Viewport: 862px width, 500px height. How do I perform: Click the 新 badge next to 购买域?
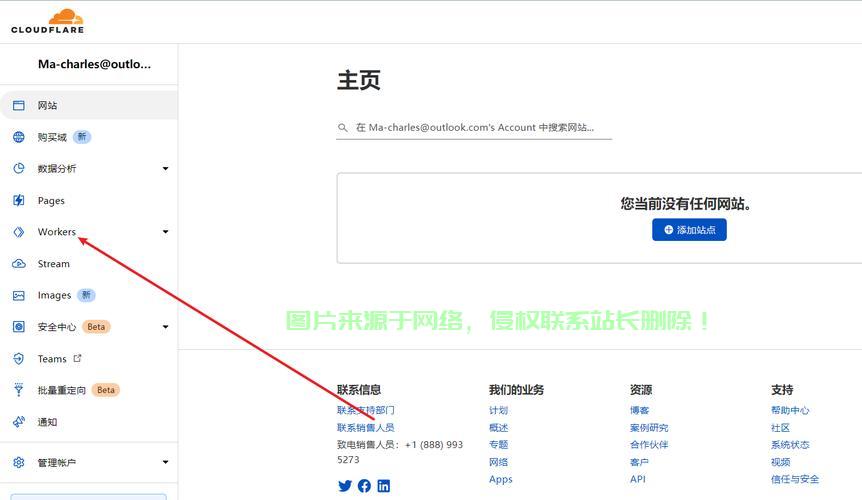(82, 137)
